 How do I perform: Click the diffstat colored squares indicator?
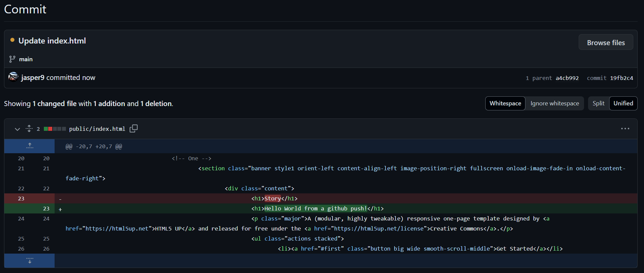[x=55, y=129]
